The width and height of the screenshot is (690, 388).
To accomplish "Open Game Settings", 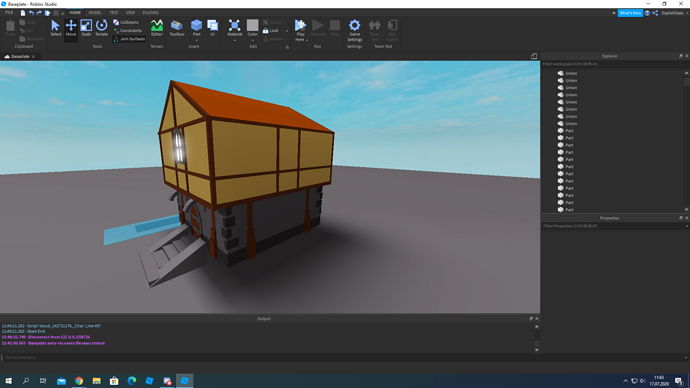I will click(x=354, y=30).
